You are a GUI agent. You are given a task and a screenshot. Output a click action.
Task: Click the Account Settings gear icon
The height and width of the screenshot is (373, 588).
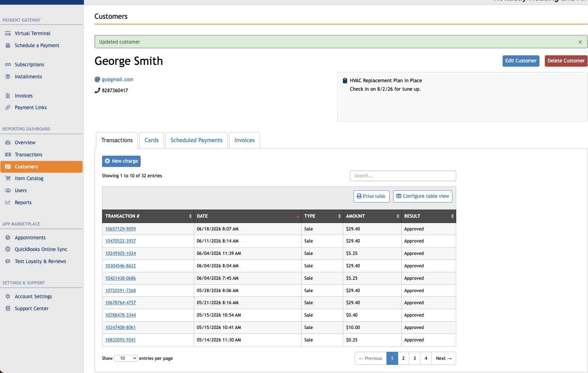pyautogui.click(x=8, y=296)
